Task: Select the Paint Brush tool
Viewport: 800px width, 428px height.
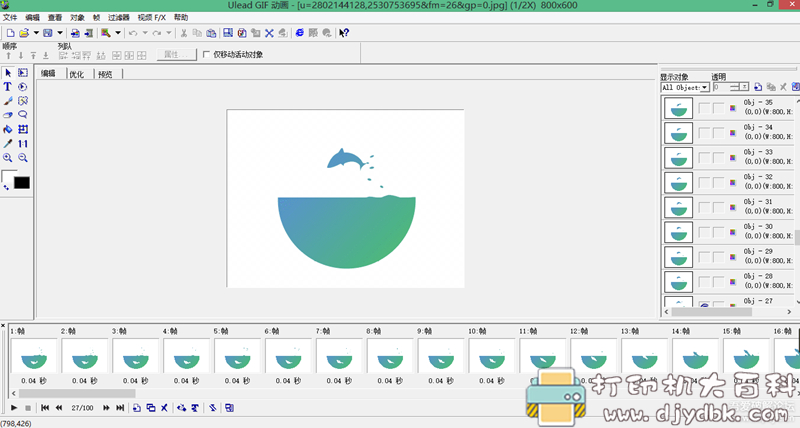Action: (8, 101)
